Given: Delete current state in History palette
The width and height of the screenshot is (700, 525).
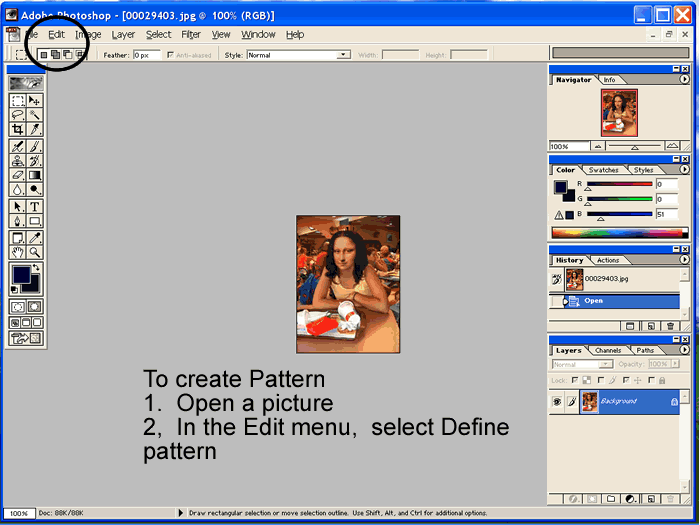Looking at the screenshot, I should pyautogui.click(x=670, y=326).
